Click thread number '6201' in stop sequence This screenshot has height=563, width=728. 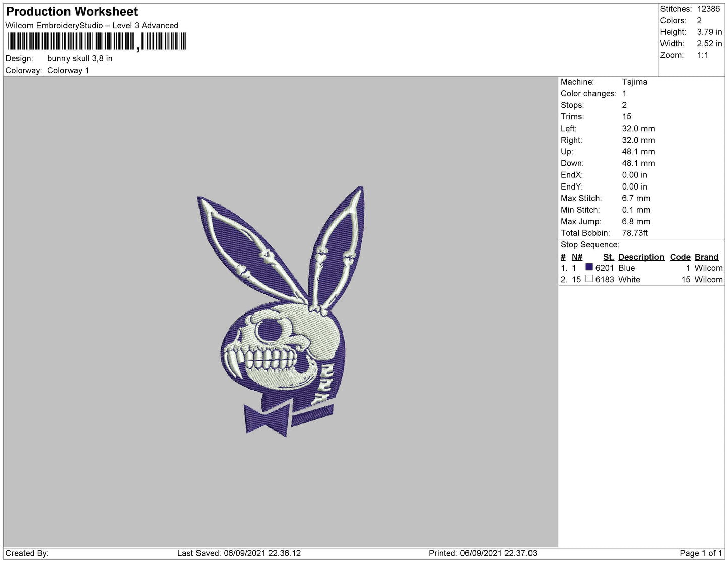tap(605, 268)
